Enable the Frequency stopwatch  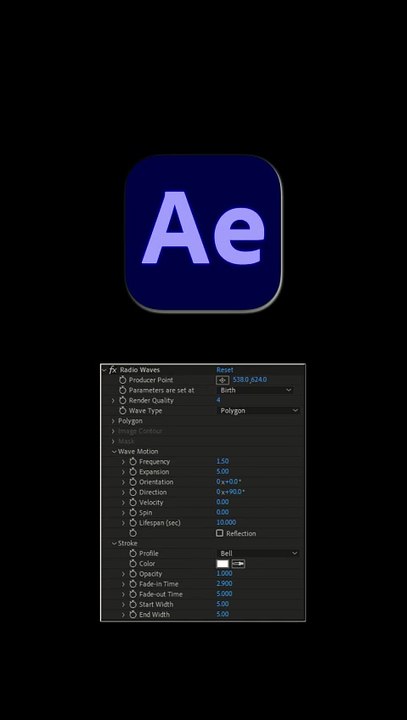click(x=133, y=461)
